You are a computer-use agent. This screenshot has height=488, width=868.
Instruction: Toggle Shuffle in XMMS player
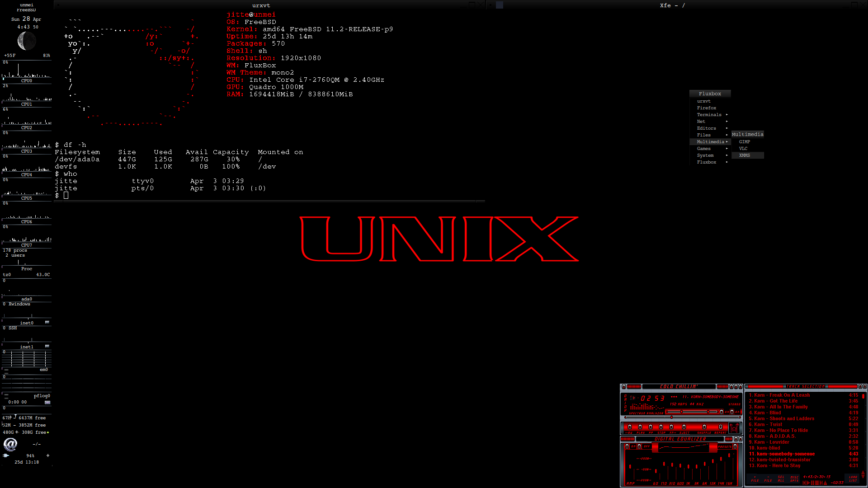click(x=704, y=427)
